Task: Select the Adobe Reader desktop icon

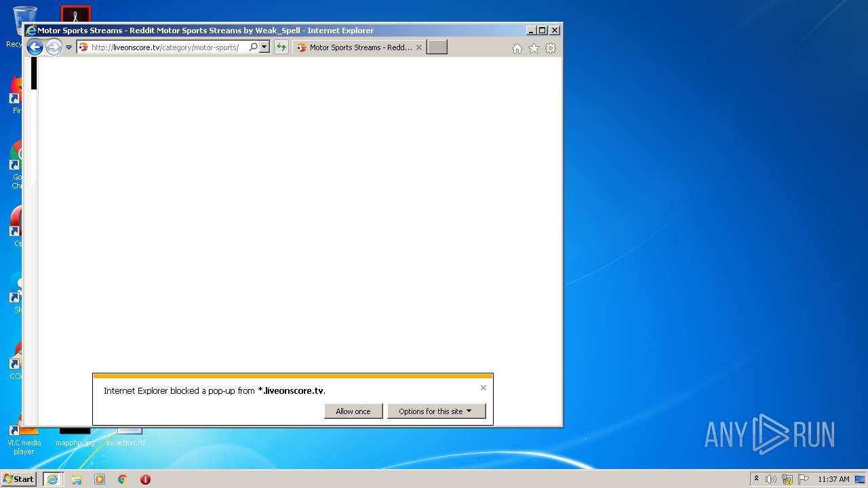Action: [76, 15]
